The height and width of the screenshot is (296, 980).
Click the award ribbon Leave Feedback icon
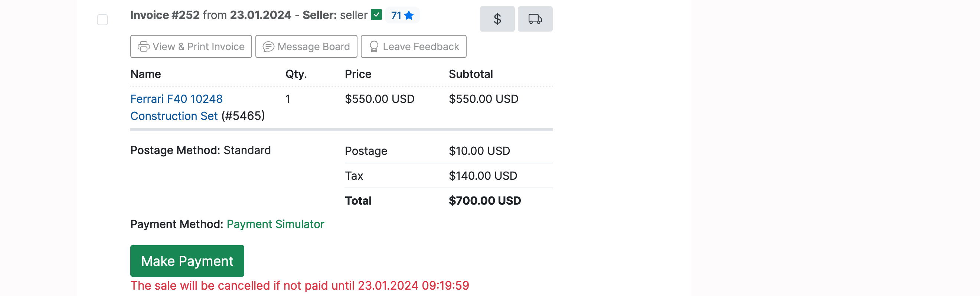tap(373, 47)
